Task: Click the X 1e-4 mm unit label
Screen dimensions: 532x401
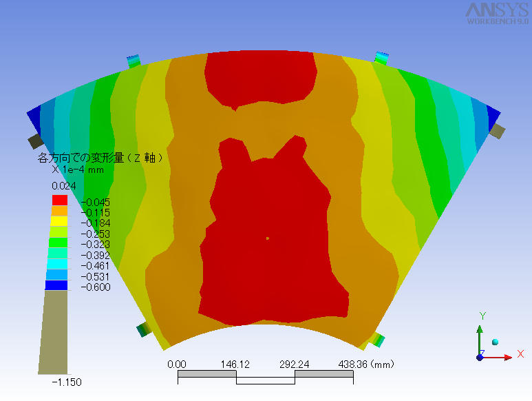Action: tap(78, 169)
